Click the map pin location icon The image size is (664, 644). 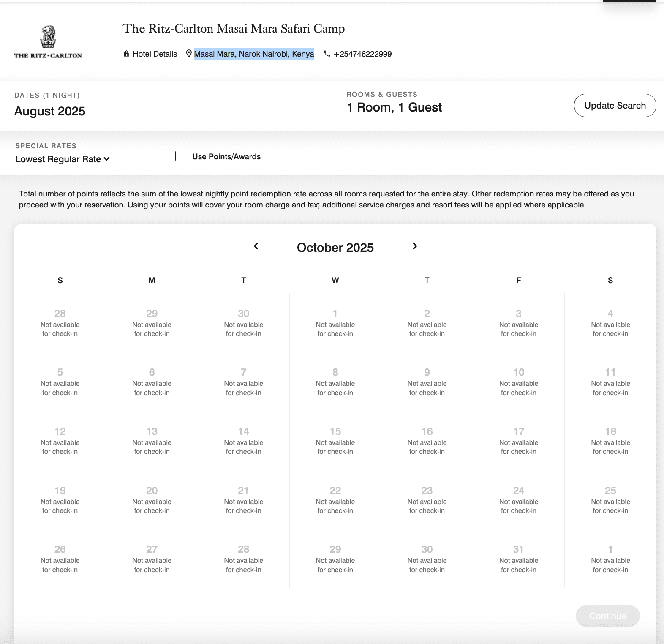[189, 54]
